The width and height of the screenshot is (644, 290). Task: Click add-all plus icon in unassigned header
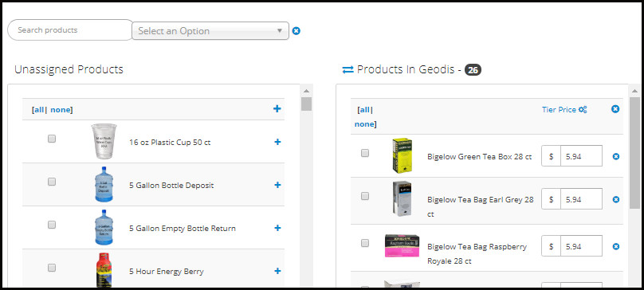point(277,108)
